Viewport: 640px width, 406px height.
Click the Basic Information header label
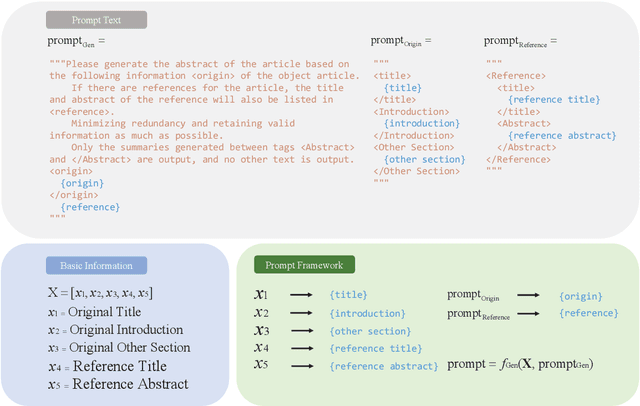point(96,265)
